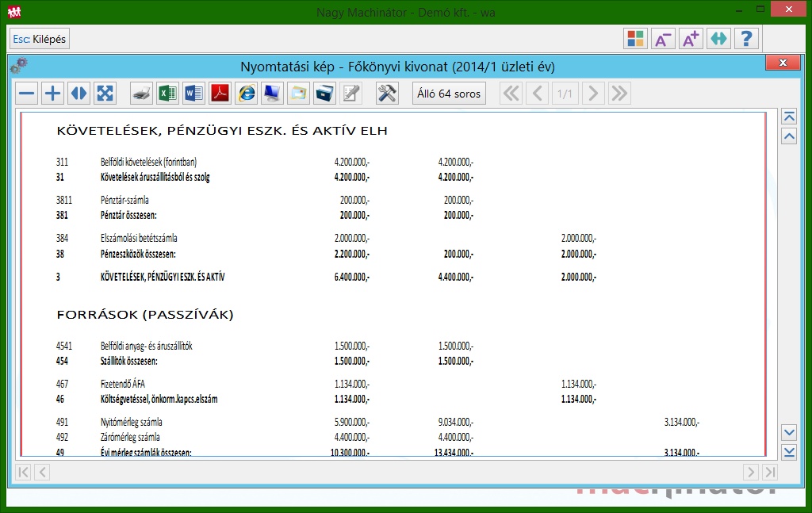Zoom out with the minus button
The width and height of the screenshot is (812, 513).
(27, 94)
